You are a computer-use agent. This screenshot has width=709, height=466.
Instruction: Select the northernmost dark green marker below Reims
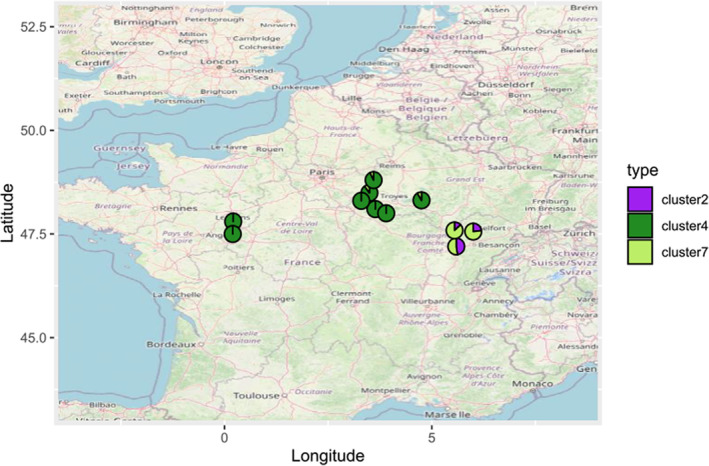(x=373, y=180)
